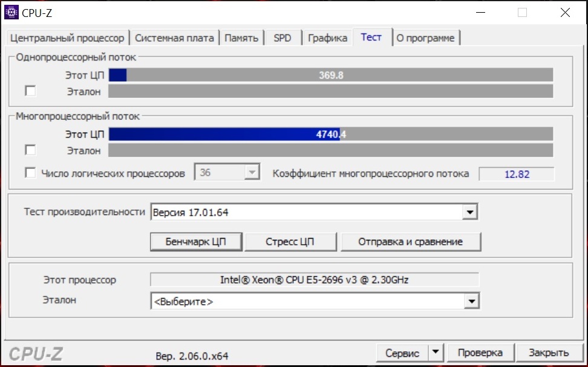The width and height of the screenshot is (588, 367).
Task: Toggle the Число логических процессоров checkbox
Action: tap(30, 173)
